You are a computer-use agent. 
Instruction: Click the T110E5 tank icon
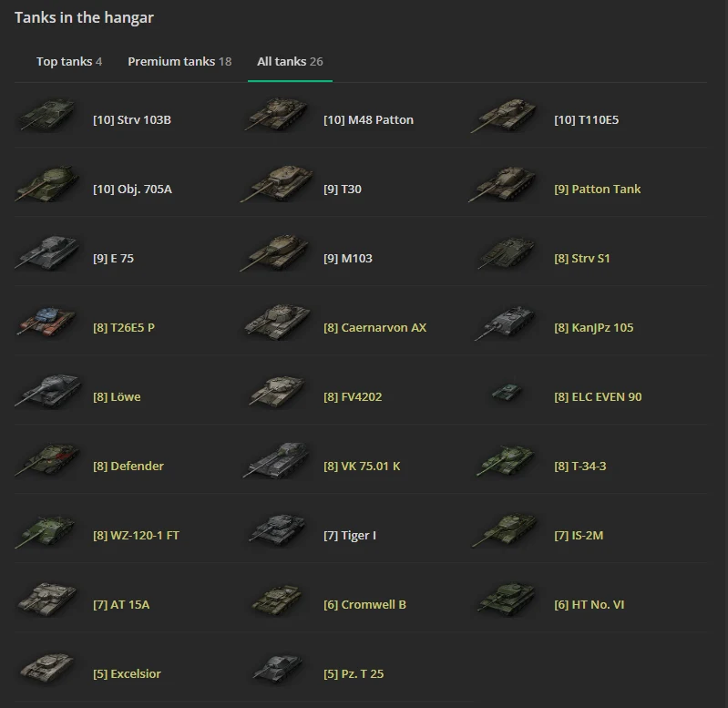pyautogui.click(x=504, y=115)
